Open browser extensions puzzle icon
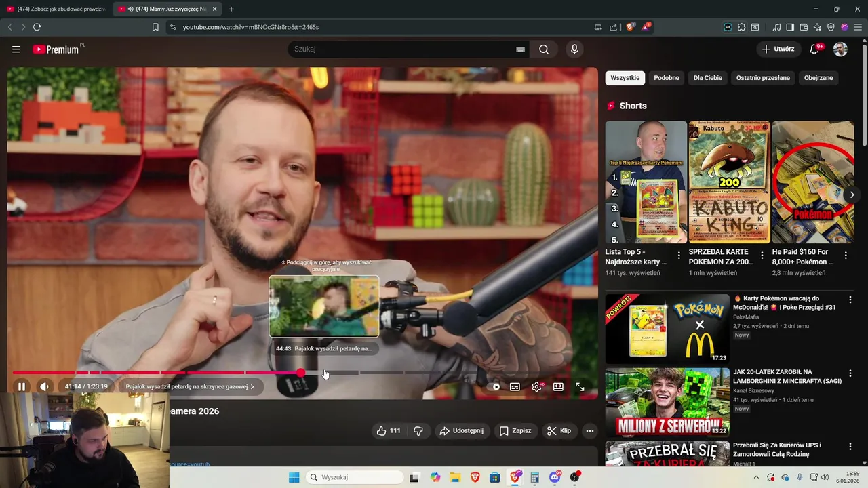This screenshot has width=868, height=488. click(x=741, y=27)
